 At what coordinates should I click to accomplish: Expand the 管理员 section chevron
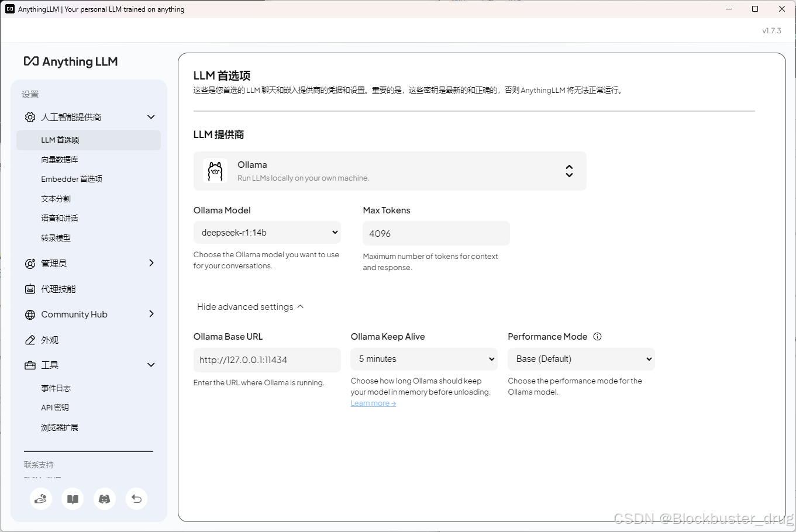point(151,263)
